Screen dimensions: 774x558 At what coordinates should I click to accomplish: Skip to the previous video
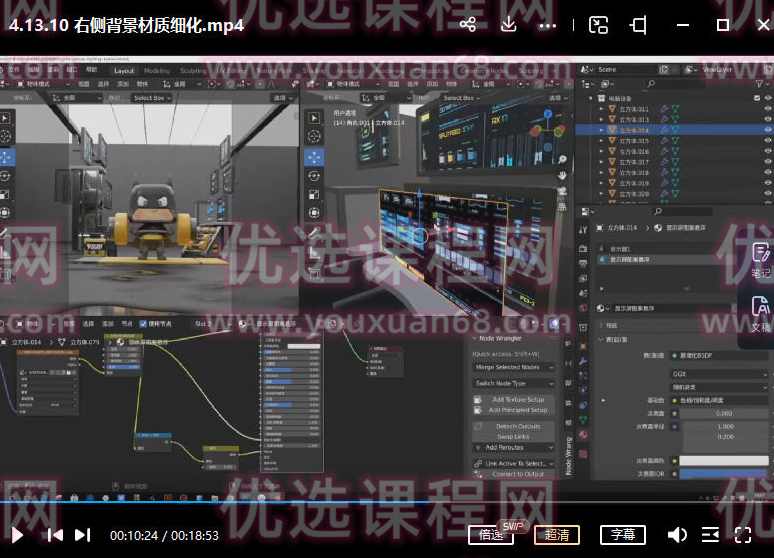pos(55,535)
